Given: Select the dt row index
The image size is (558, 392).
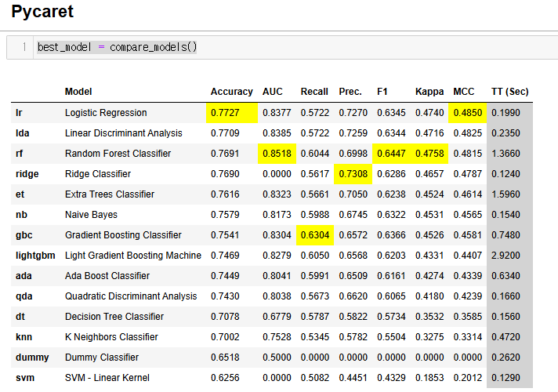Looking at the screenshot, I should tap(20, 317).
